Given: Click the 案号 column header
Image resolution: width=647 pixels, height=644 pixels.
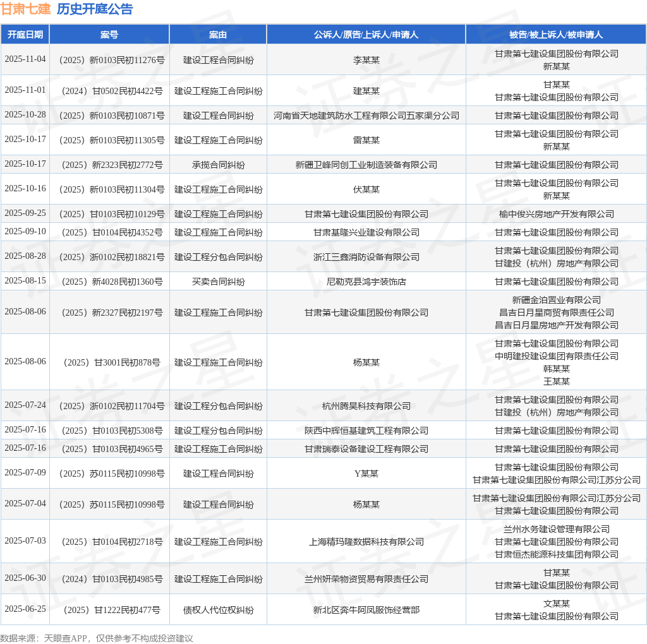Looking at the screenshot, I should [x=109, y=35].
